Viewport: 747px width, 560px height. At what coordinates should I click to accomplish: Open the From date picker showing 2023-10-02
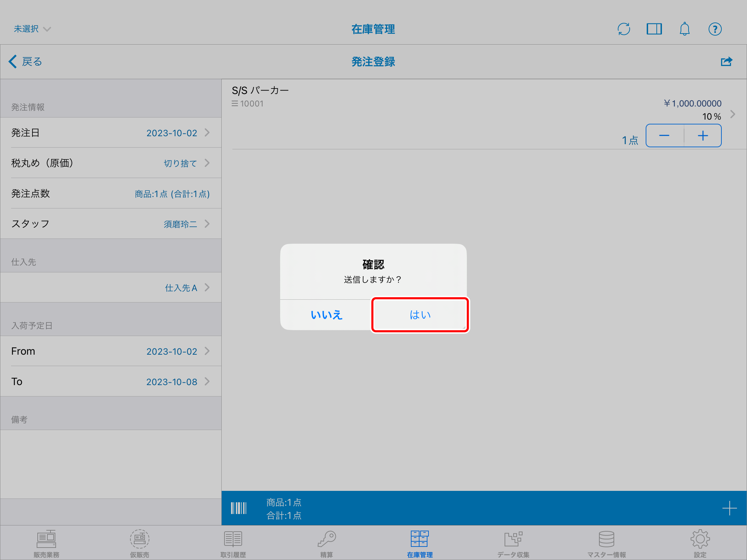[172, 351]
